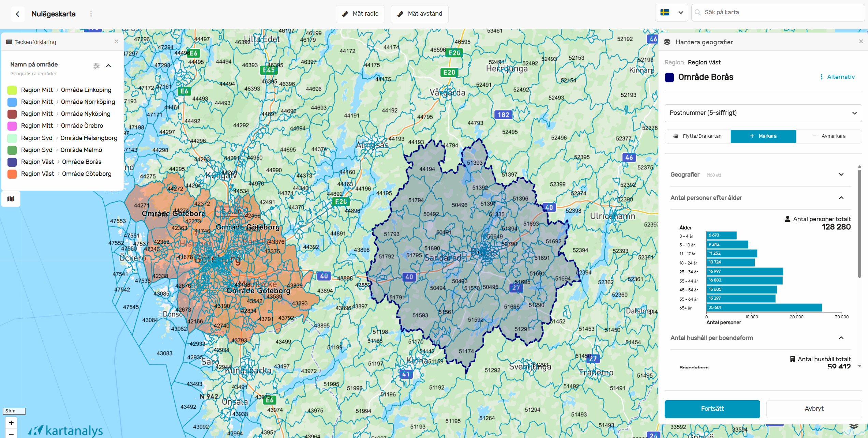Open the Swedish flag language selector
Screen dimensions: 868x438
(x=671, y=13)
